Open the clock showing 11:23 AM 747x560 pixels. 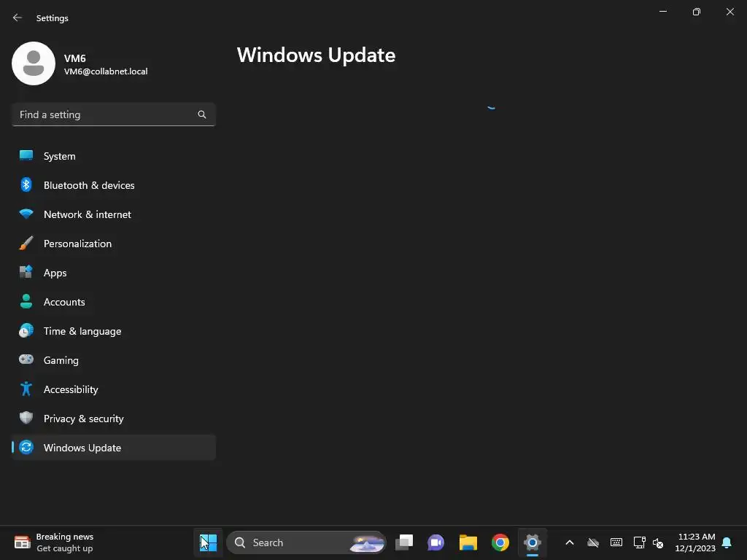point(695,542)
